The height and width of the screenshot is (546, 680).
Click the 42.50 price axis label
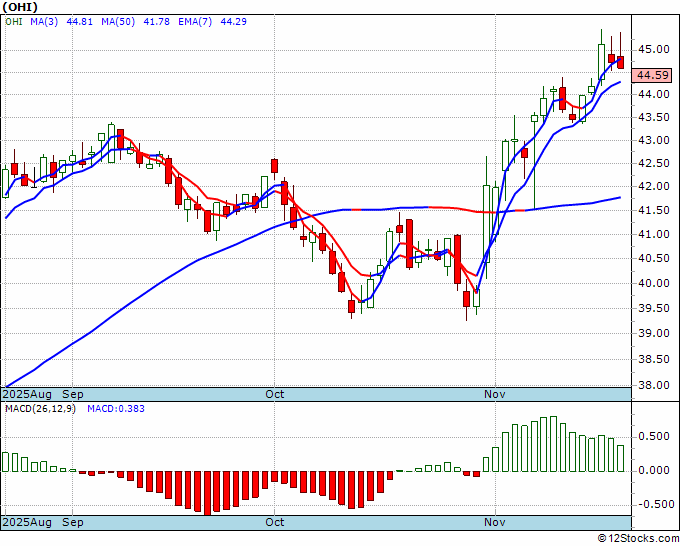coord(653,163)
